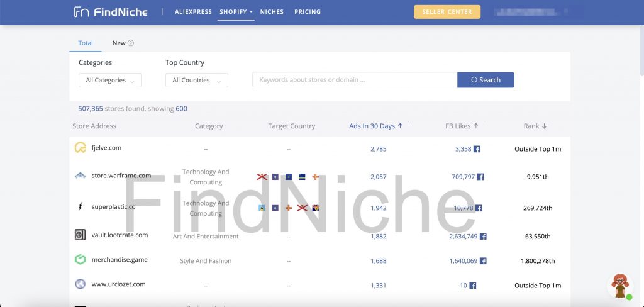This screenshot has width=644, height=307.
Task: Click Facebook icon in merchandise.game row
Action: coord(483,261)
